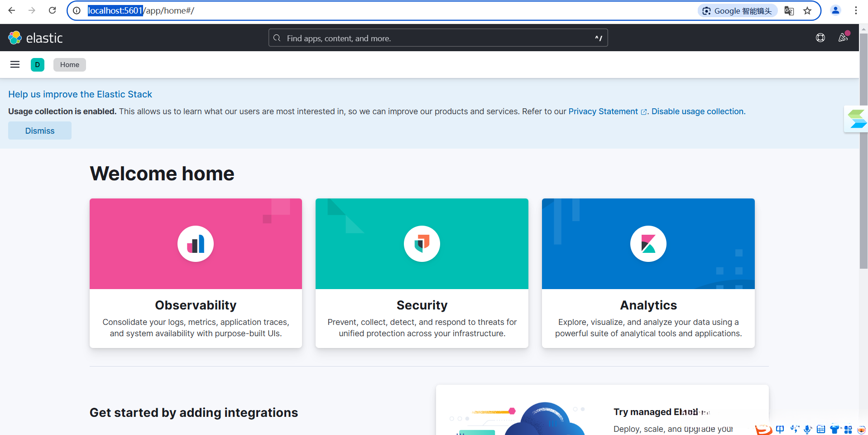Click the Elastic logo in the header
The height and width of the screenshot is (435, 868).
coord(35,38)
